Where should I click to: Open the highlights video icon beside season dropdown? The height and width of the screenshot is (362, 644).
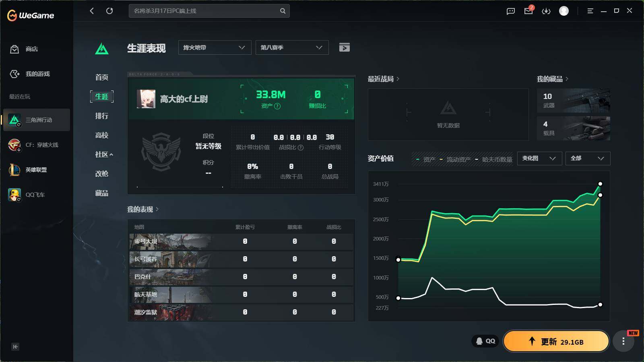(344, 47)
